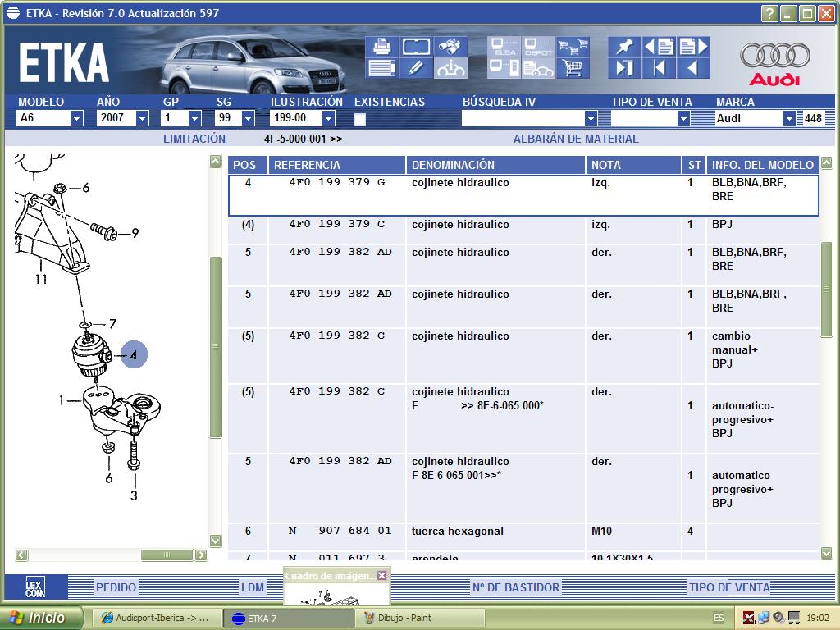Click the single back arrow icon

(x=693, y=68)
